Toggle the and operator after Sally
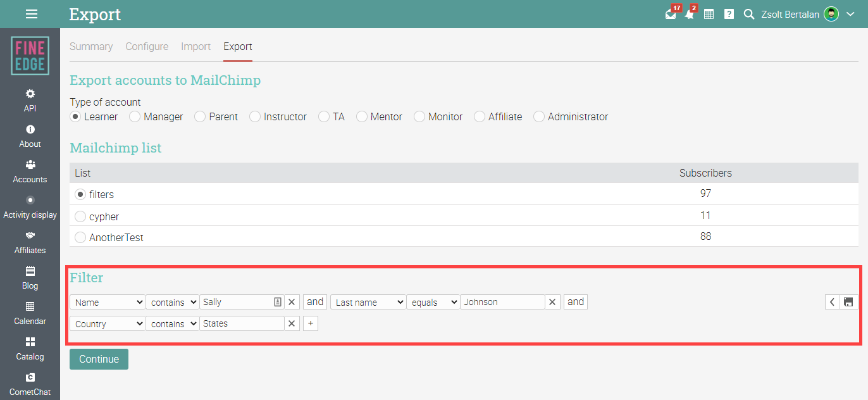The width and height of the screenshot is (868, 400). (315, 302)
